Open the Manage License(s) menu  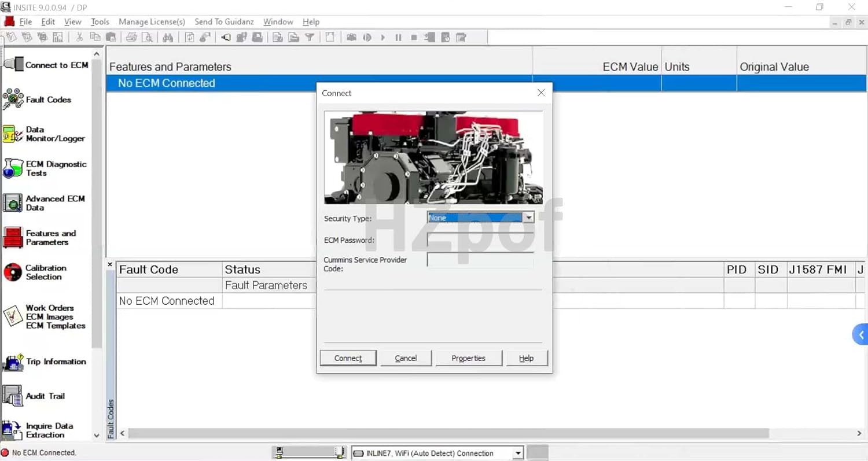152,22
